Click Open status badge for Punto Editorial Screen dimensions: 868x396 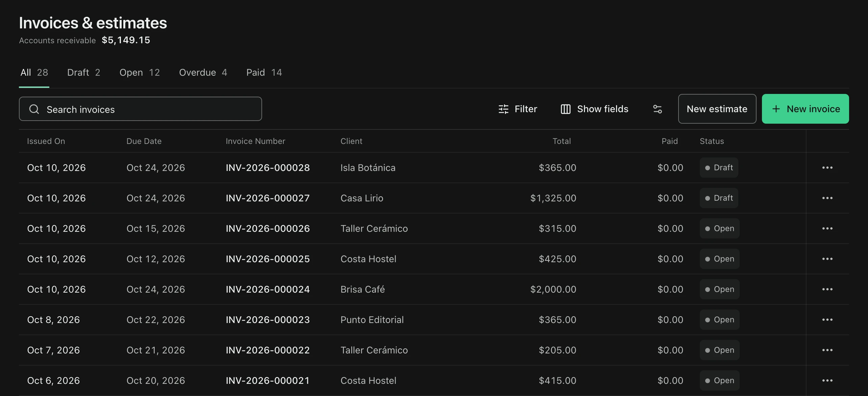click(x=719, y=320)
